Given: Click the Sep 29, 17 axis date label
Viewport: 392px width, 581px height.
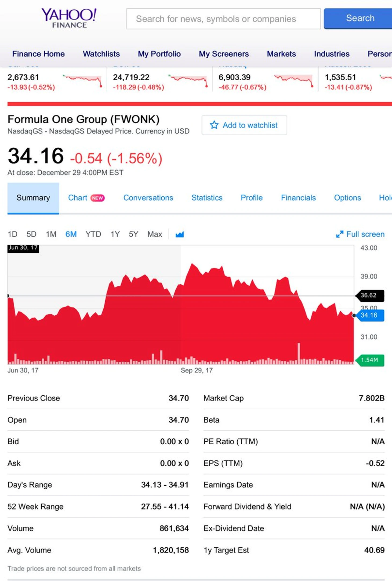Looking at the screenshot, I should click(x=197, y=370).
